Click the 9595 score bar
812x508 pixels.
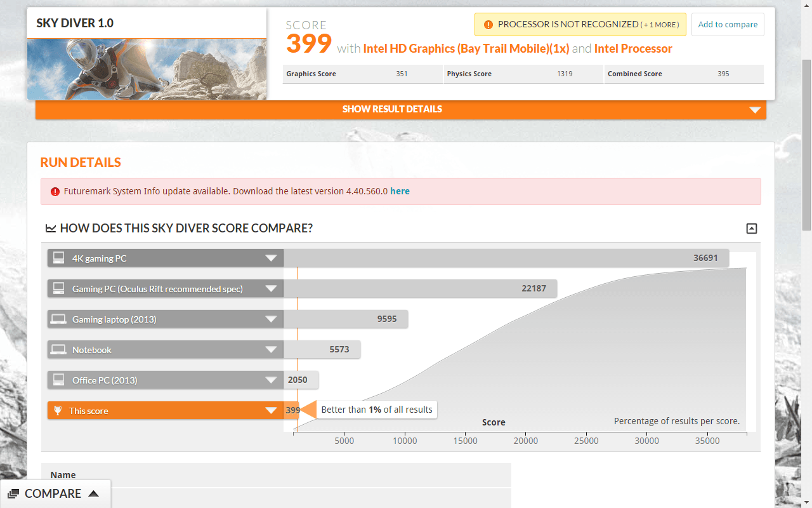[346, 319]
